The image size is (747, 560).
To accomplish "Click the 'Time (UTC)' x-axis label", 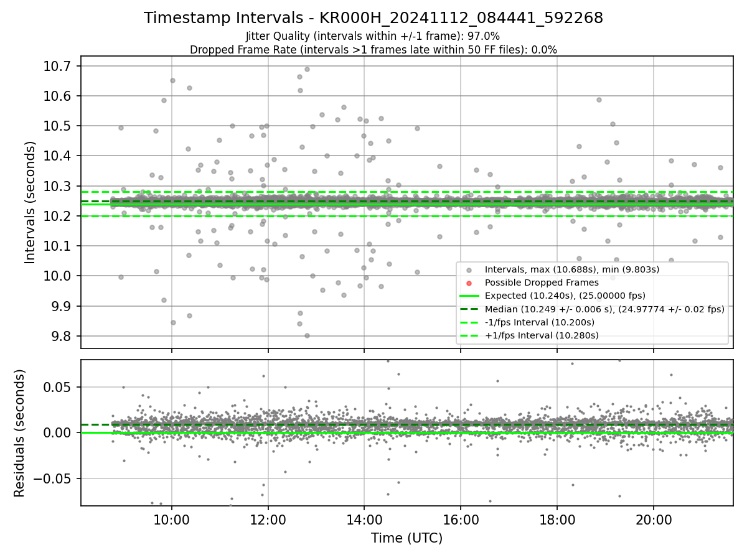I will tap(406, 538).
